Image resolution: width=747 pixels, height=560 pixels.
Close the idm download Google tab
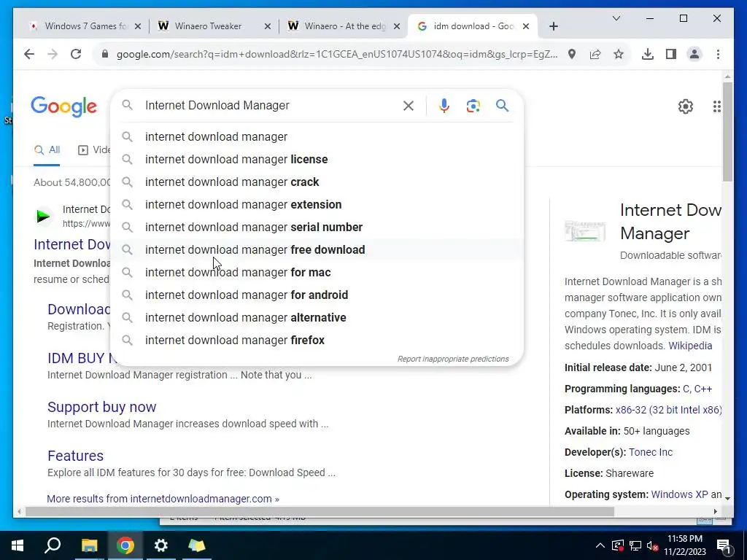pyautogui.click(x=526, y=27)
